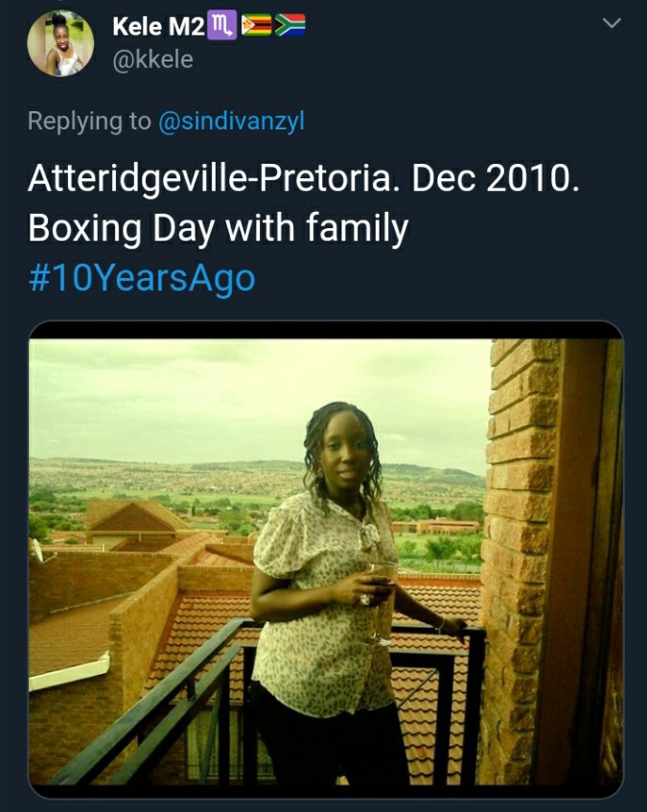Open the #10YearsAgo hashtag
Viewport: 647px width, 812px height.
(141, 278)
